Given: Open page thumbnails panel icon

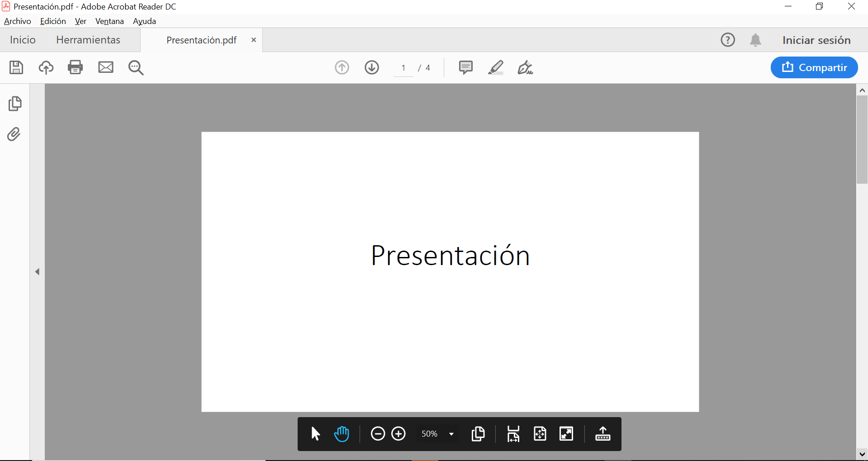Looking at the screenshot, I should 15,104.
